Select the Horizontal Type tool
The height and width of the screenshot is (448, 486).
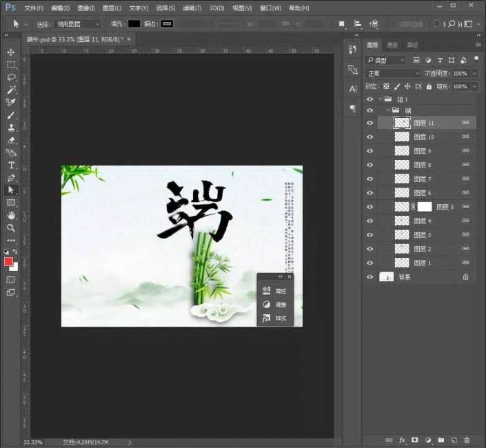coord(11,165)
